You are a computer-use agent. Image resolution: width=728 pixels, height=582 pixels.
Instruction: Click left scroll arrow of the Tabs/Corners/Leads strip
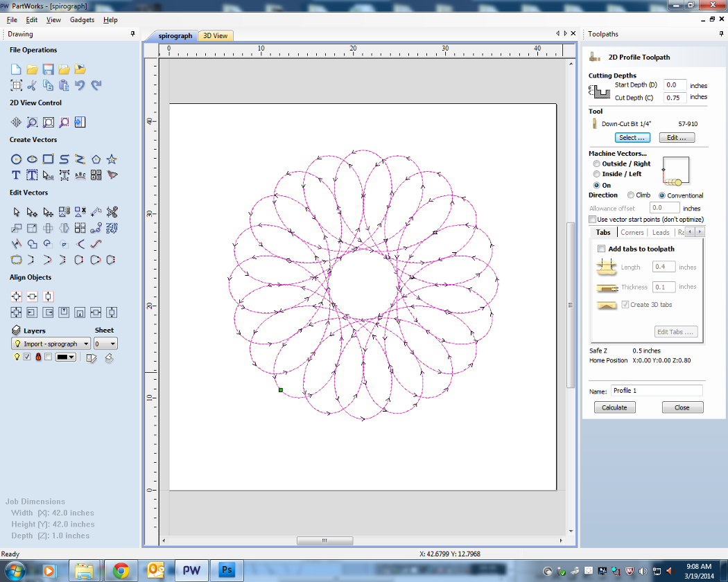[x=690, y=231]
